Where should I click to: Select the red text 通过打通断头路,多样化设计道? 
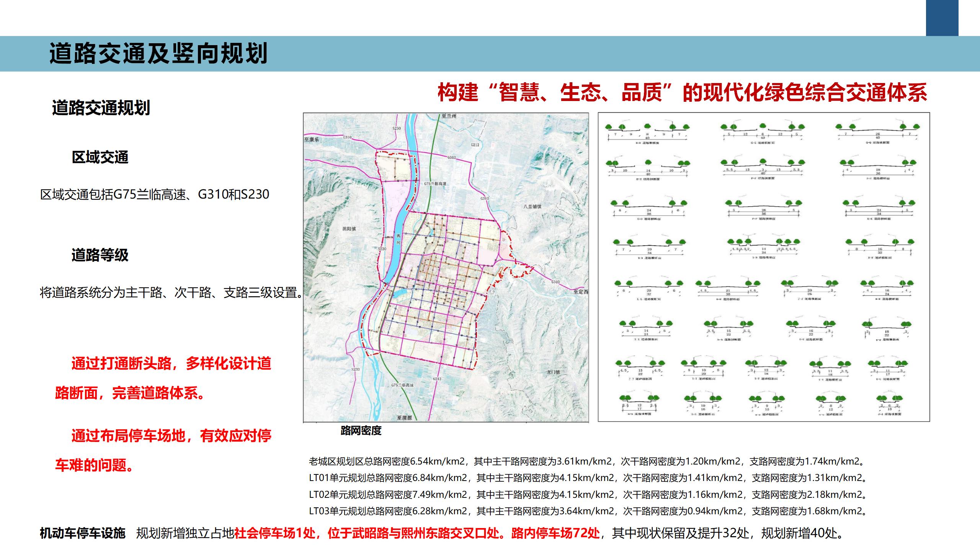coord(171,364)
